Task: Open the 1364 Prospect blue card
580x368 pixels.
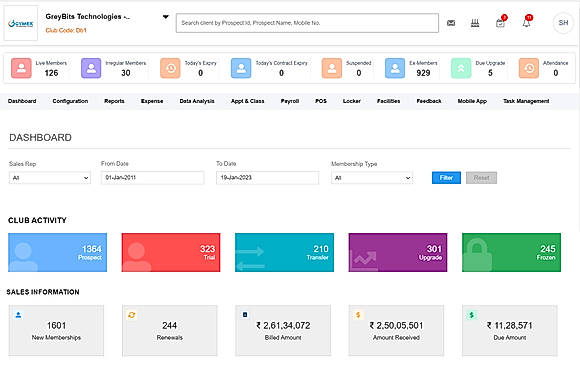Action: coord(57,253)
